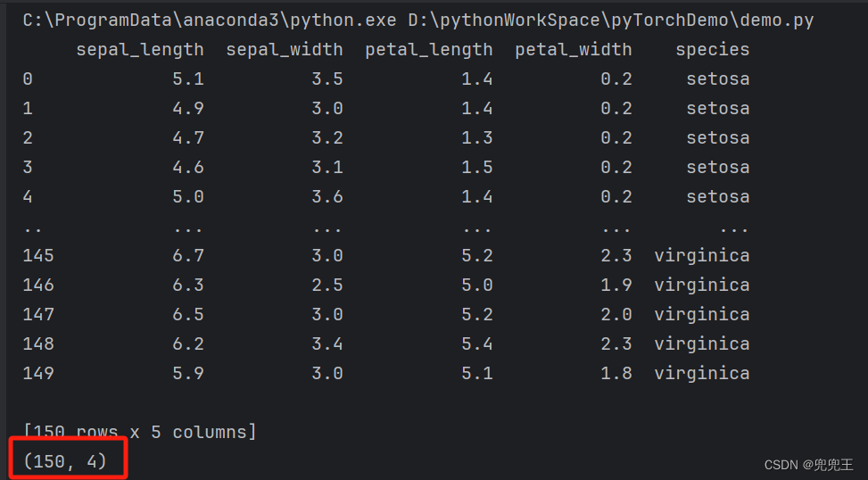Click petal_length value 5.4 in row 148
Viewport: 868px width, 480px height.
point(477,343)
